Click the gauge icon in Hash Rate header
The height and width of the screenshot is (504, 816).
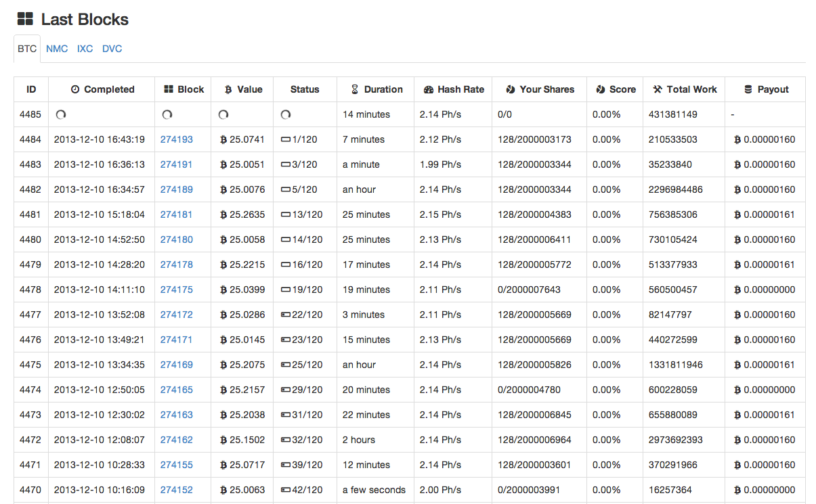tap(428, 89)
